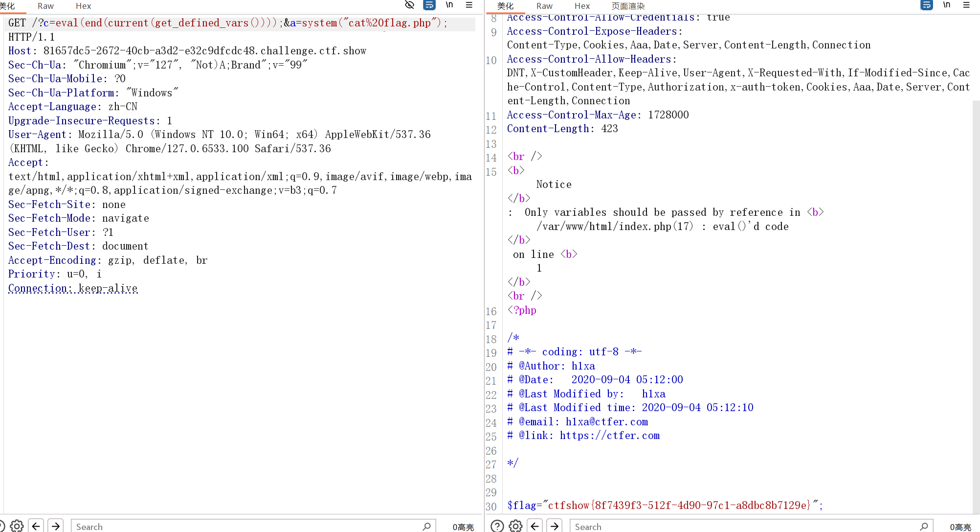The image size is (980, 532).
Task: Select the 页面渲染 render tab
Action: 628,6
